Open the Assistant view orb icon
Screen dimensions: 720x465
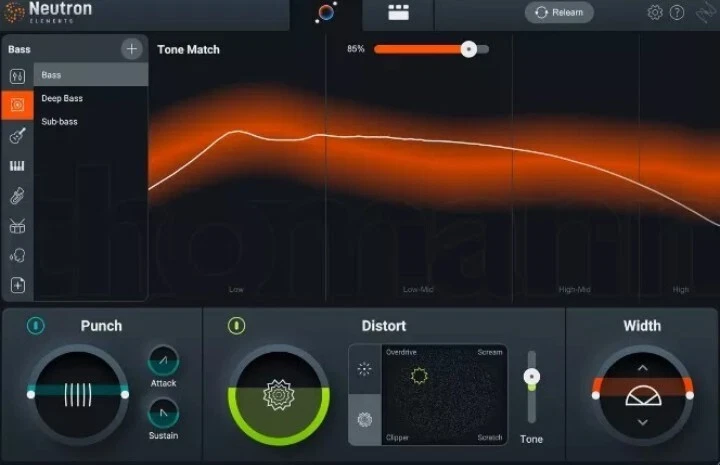pyautogui.click(x=326, y=12)
